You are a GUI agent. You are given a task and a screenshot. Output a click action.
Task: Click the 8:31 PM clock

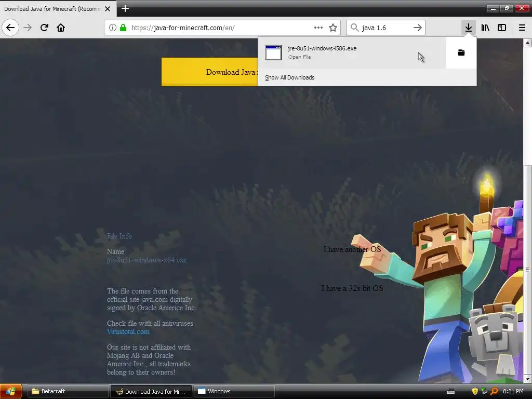point(513,391)
